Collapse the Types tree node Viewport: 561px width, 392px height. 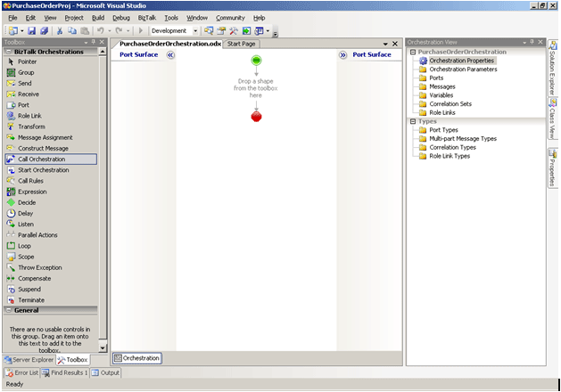tap(413, 121)
